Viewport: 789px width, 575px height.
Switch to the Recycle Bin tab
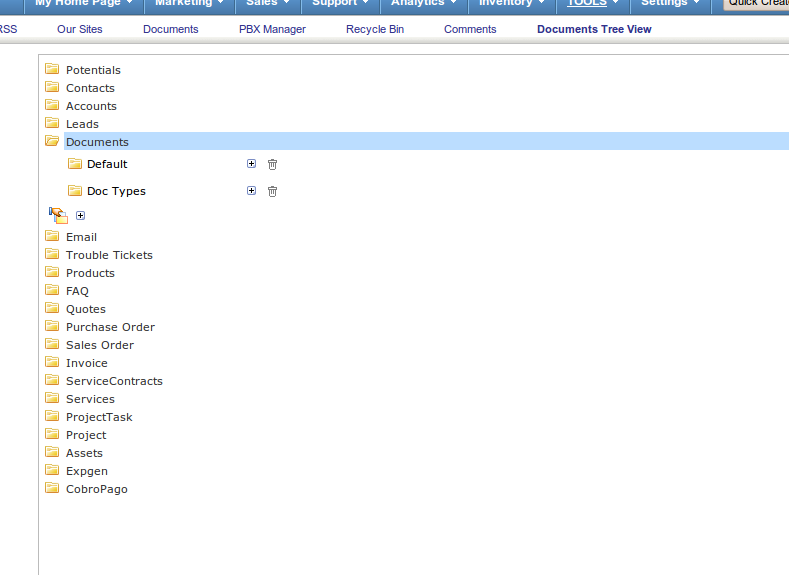tap(375, 29)
